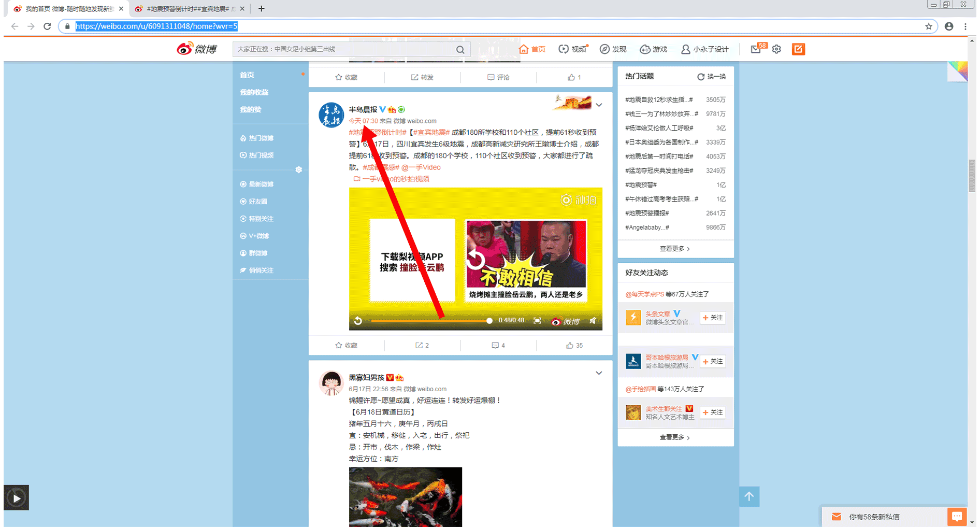Follow 头条文章 with the 关注 button
Image resolution: width=980 pixels, height=527 pixels.
713,318
